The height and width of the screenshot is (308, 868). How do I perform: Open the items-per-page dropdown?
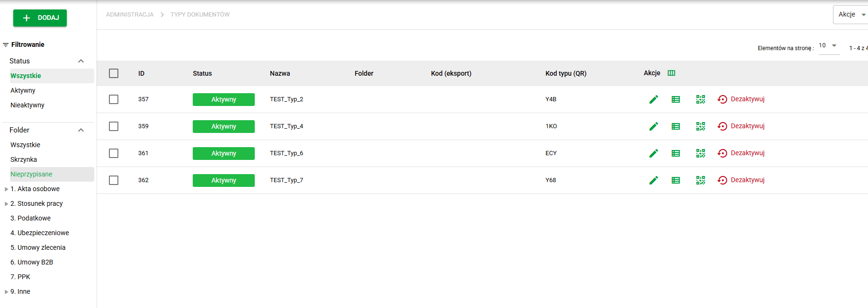coord(829,46)
